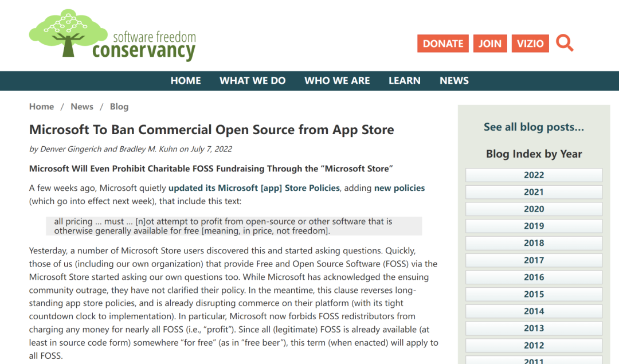
Task: Click the Software Freedom Conservancy tree logo
Action: [x=112, y=35]
